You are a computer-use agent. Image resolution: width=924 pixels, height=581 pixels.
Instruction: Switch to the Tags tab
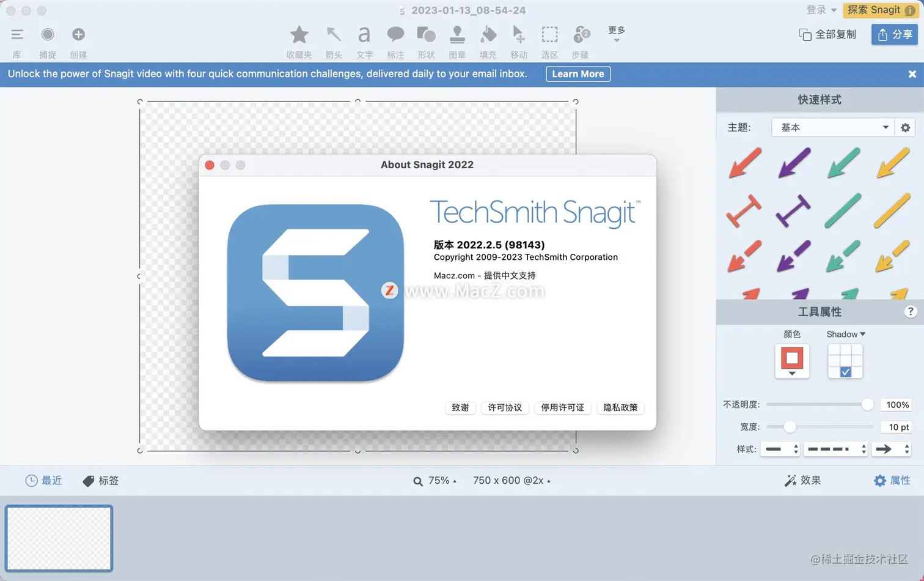(101, 481)
